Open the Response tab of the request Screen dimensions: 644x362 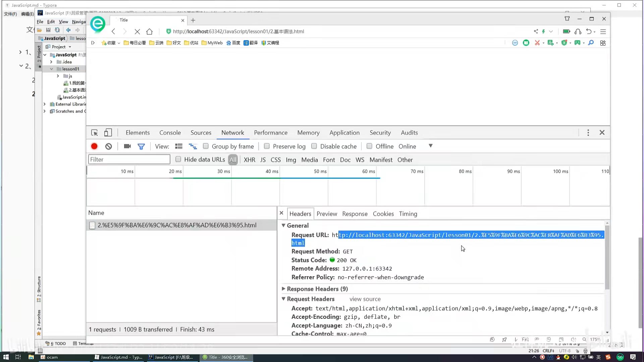click(355, 214)
